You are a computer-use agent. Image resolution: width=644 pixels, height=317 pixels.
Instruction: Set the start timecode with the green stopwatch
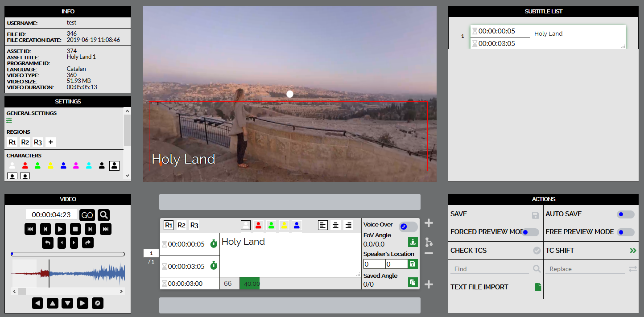pos(214,243)
